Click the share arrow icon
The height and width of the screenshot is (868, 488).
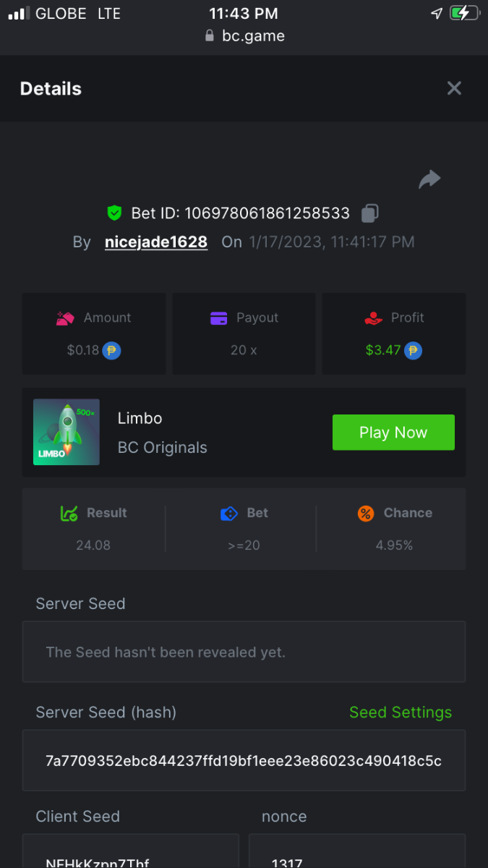(429, 179)
